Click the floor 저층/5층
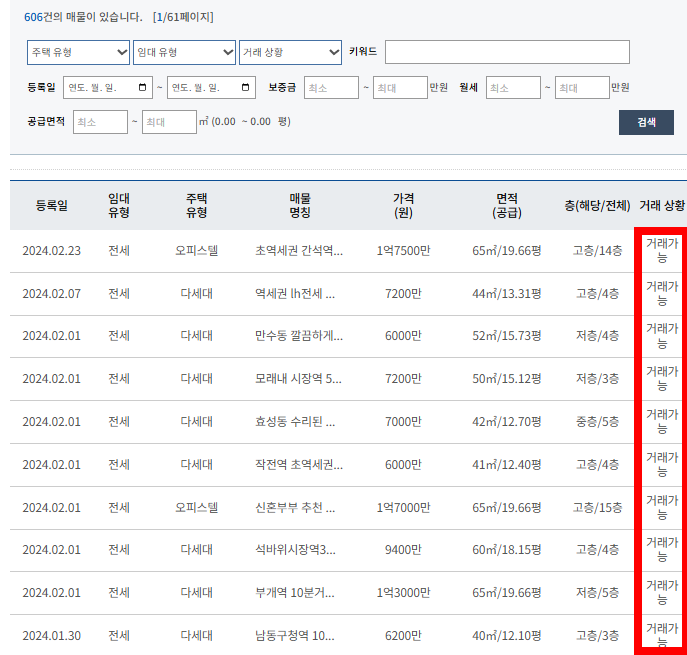Image resolution: width=687 pixels, height=655 pixels. coord(597,592)
